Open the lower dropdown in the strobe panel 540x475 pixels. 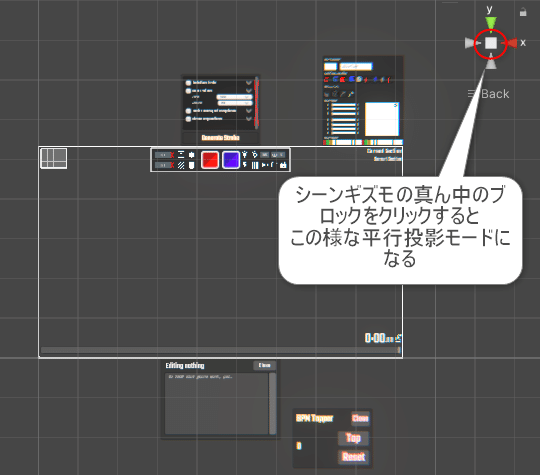pyautogui.click(x=235, y=103)
